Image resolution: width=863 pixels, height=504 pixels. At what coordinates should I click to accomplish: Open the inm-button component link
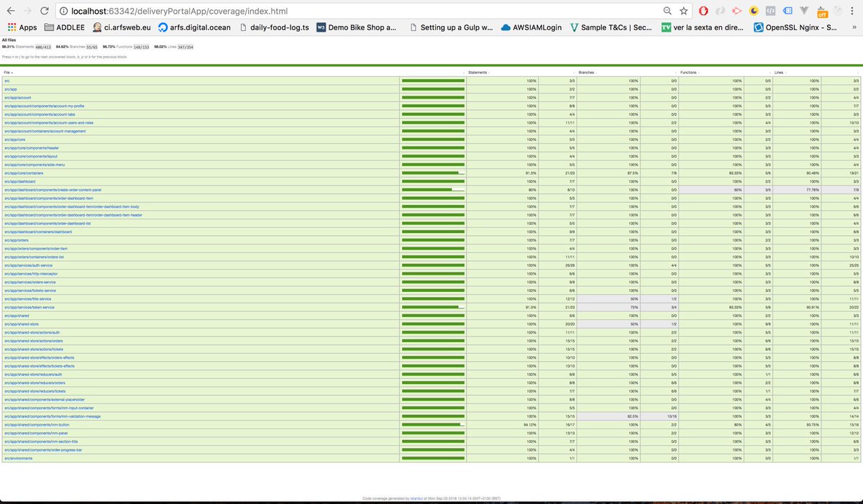[x=37, y=425]
